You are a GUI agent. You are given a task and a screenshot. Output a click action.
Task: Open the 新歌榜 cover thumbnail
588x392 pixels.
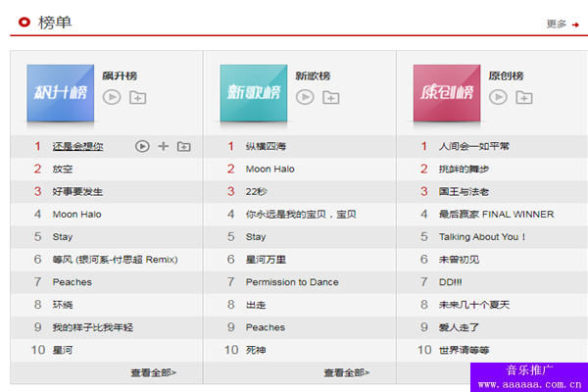[x=254, y=93]
